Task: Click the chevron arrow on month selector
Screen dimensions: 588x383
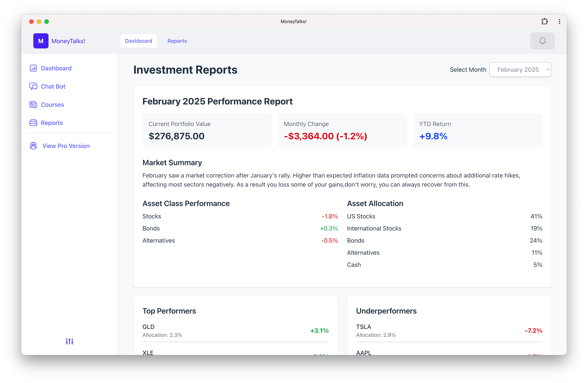Action: pos(548,70)
